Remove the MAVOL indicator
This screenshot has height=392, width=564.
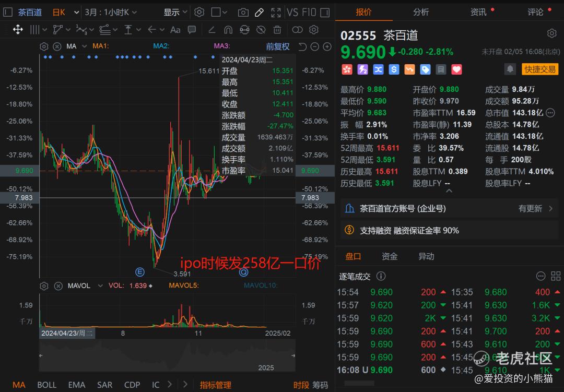pos(58,286)
